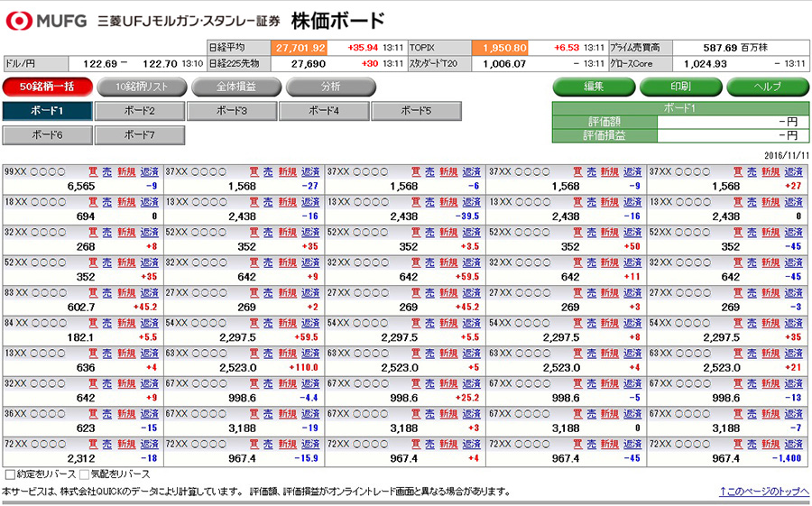The width and height of the screenshot is (812, 506).
Task: Enable the 気配をリバース checkbox
Action: (85, 474)
